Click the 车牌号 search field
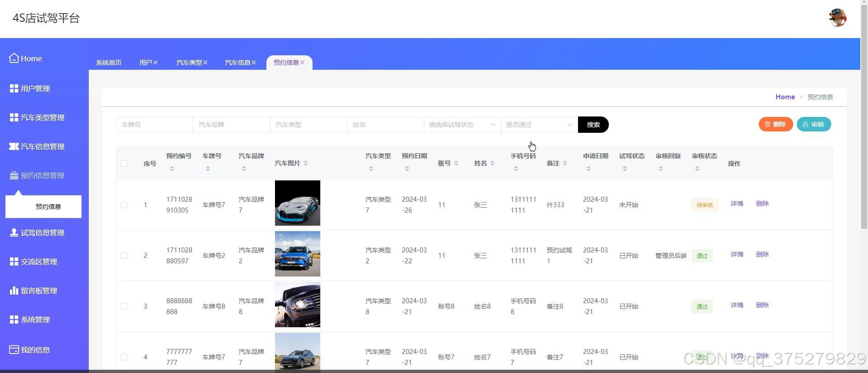 pos(154,125)
